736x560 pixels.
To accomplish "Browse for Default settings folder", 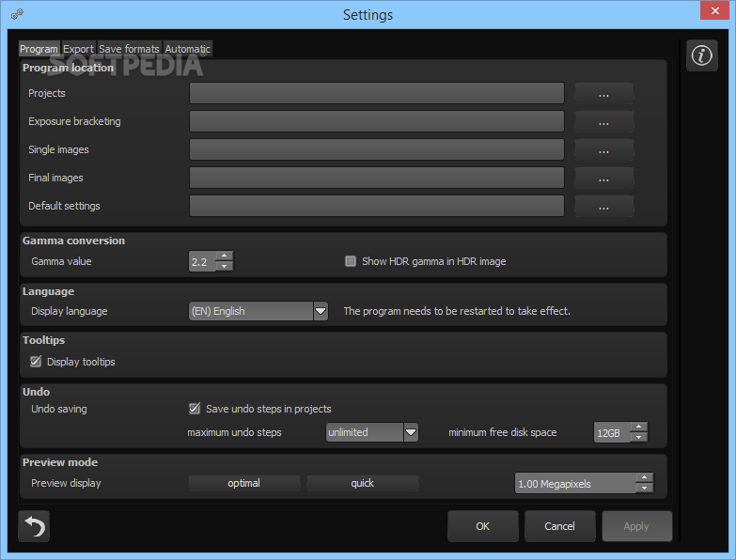I will (x=604, y=206).
